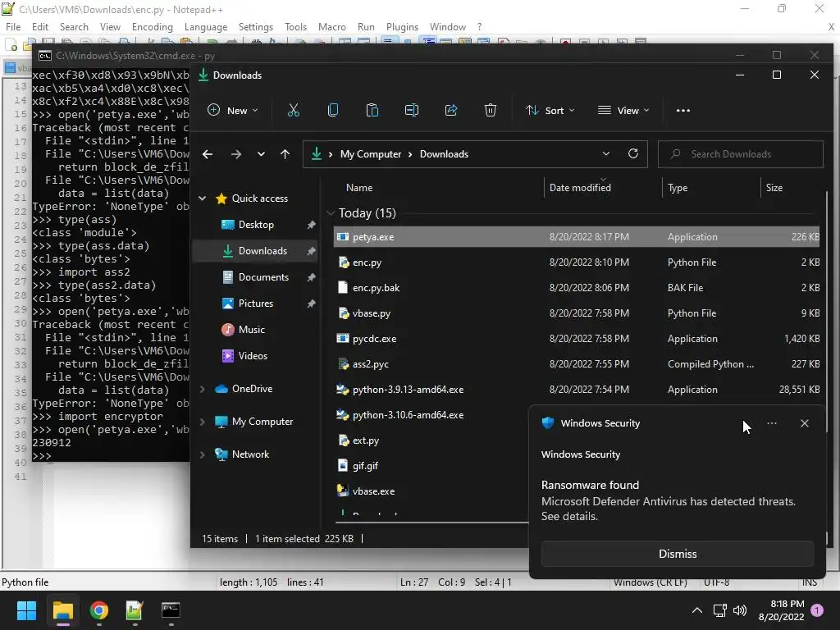Open the Sort dropdown menu
840x630 pixels.
tap(550, 111)
